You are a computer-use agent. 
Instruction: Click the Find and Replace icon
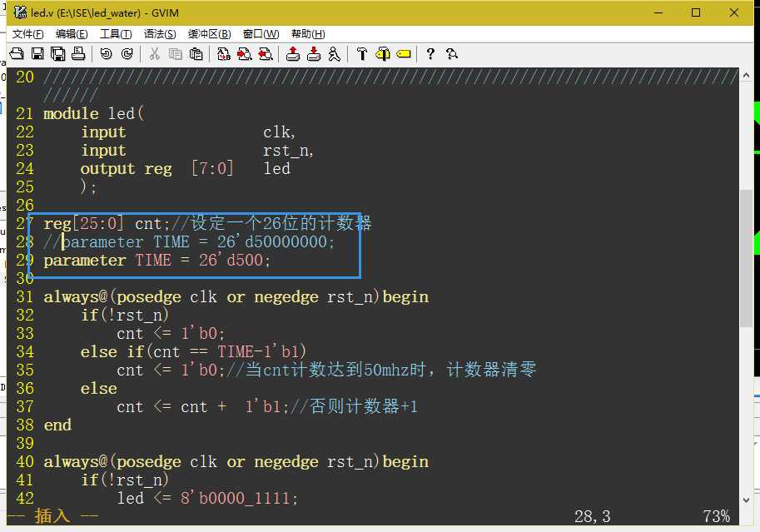(x=223, y=53)
